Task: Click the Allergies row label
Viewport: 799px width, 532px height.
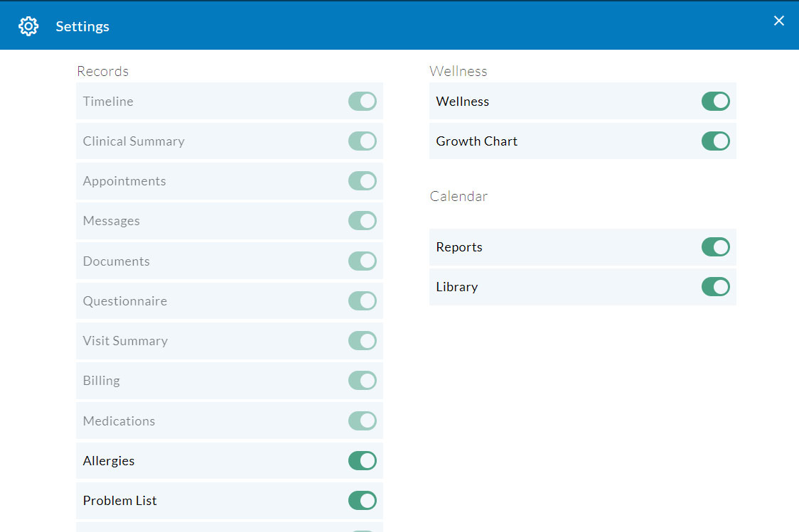Action: tap(109, 461)
